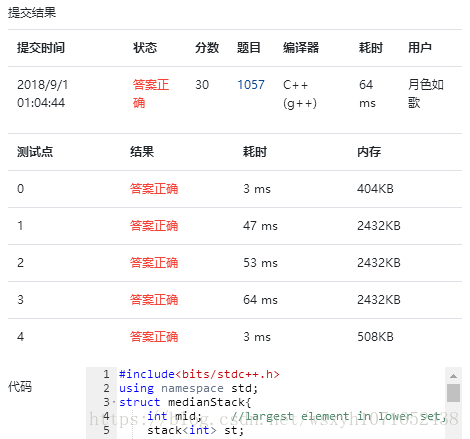This screenshot has height=439, width=470.
Task: Click result '答案正确' for test point 4
Action: [154, 337]
